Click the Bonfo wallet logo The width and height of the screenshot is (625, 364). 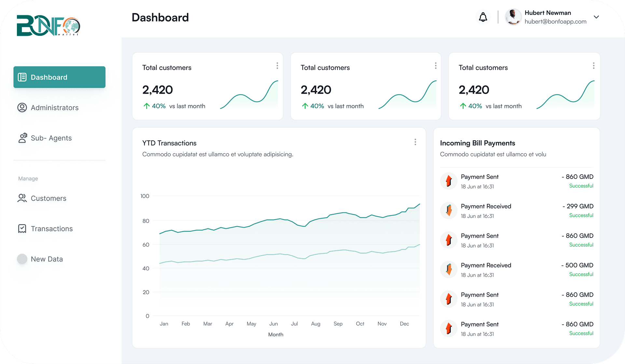pos(49,25)
